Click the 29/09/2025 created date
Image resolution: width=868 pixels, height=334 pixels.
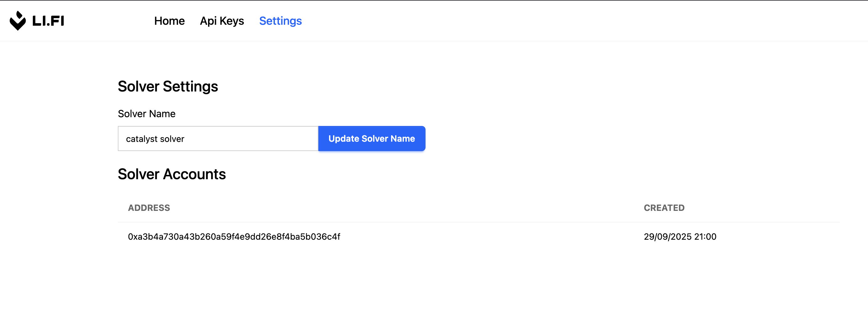667,237
